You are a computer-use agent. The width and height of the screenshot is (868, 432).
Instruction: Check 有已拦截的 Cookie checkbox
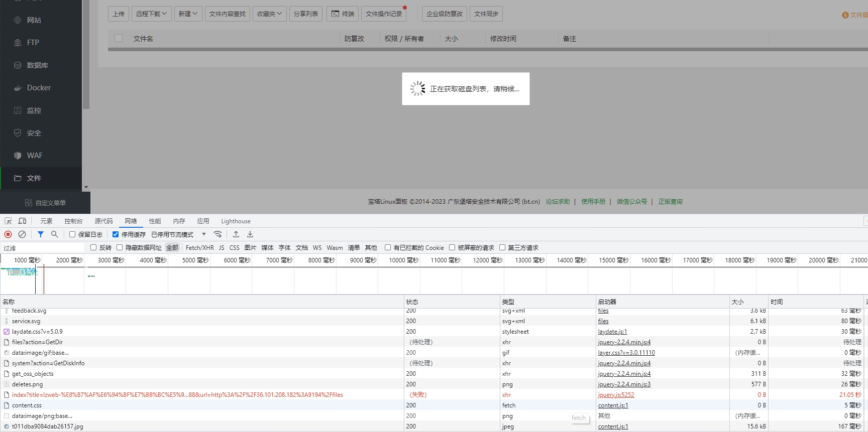click(x=388, y=247)
